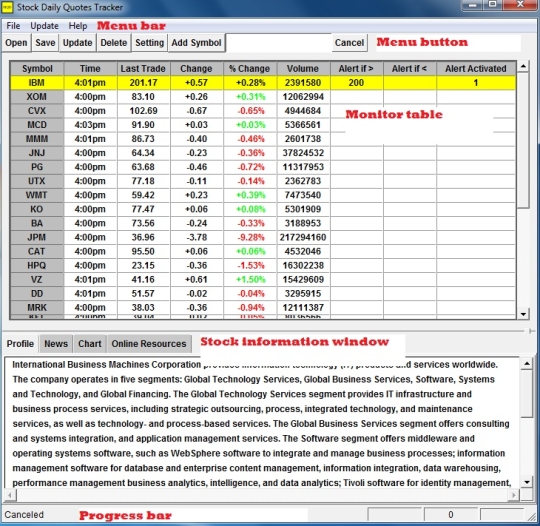Click the Delete toolbar button

(x=114, y=43)
